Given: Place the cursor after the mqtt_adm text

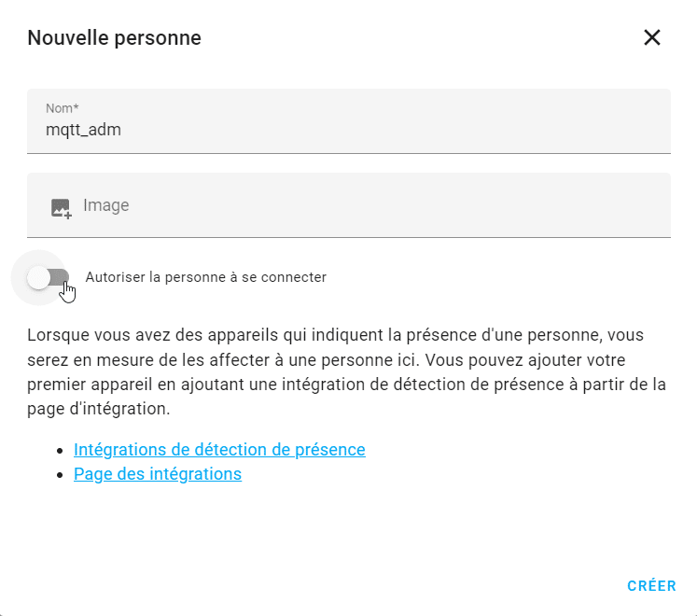Looking at the screenshot, I should (122, 130).
